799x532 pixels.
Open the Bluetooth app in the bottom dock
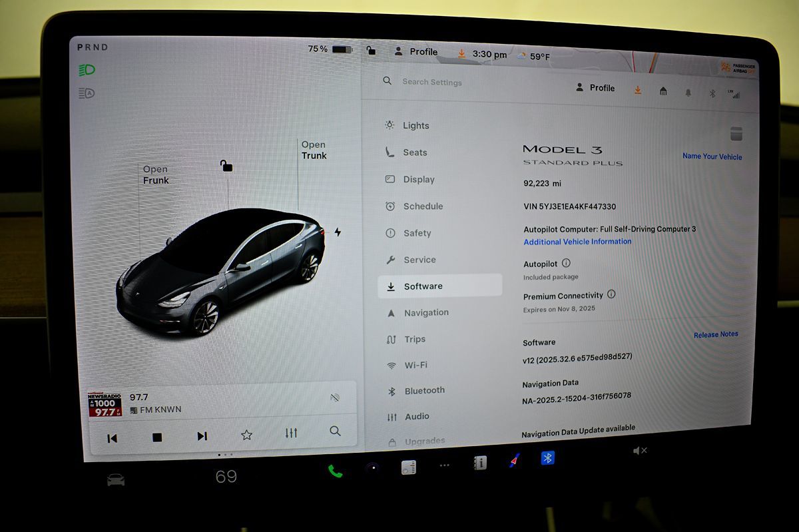tap(547, 458)
